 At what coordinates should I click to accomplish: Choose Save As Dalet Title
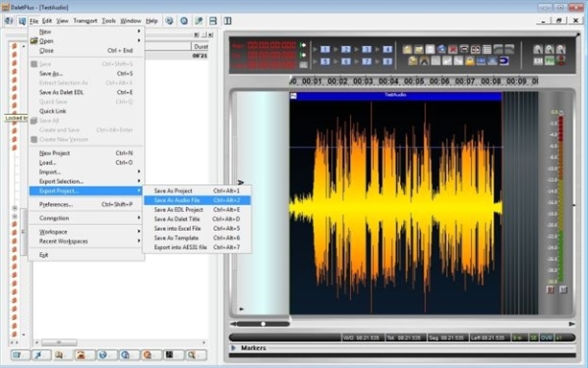point(198,218)
